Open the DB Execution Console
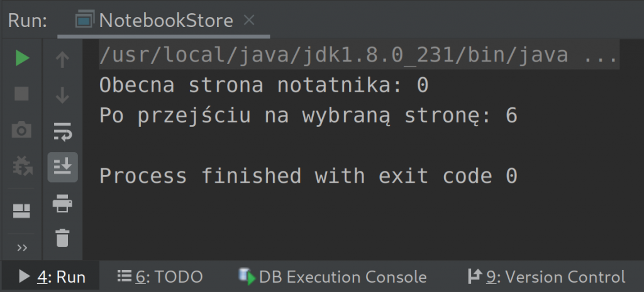Screen dimensions: 644x292 pyautogui.click(x=333, y=277)
